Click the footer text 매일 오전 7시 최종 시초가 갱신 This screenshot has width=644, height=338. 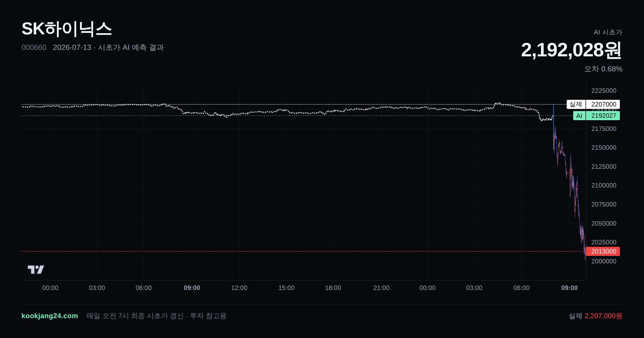135,316
